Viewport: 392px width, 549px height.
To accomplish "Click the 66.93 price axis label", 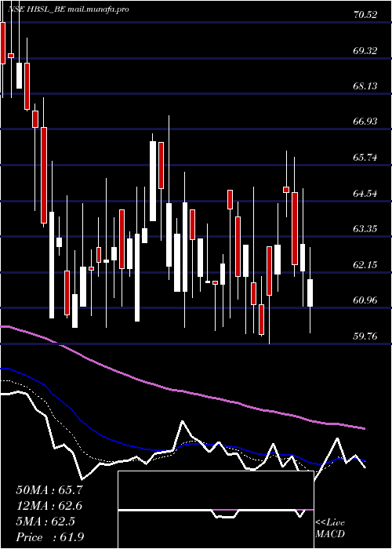I will click(x=365, y=122).
